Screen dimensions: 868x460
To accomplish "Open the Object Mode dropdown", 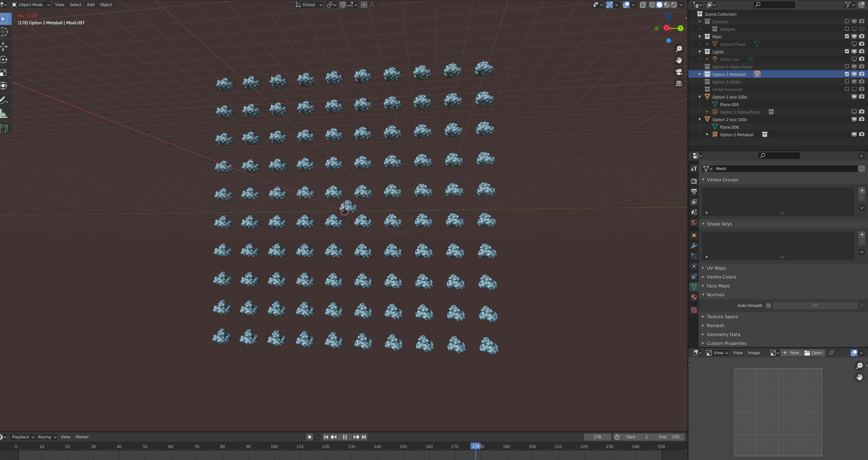I will pyautogui.click(x=31, y=5).
